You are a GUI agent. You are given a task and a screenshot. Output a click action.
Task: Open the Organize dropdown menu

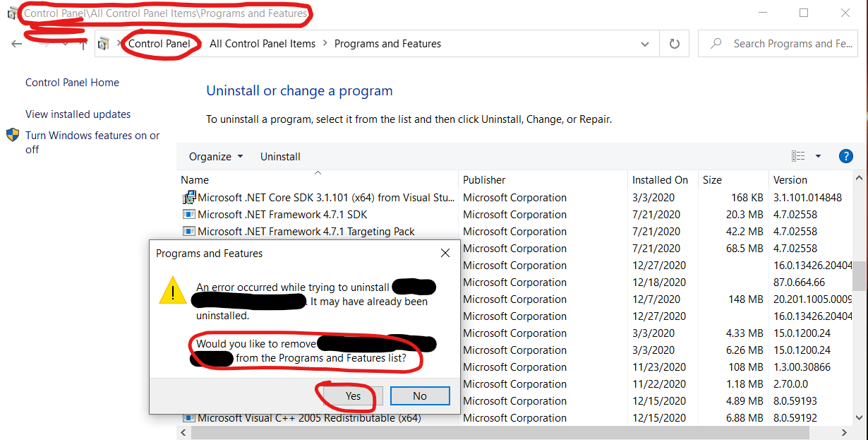pos(216,157)
